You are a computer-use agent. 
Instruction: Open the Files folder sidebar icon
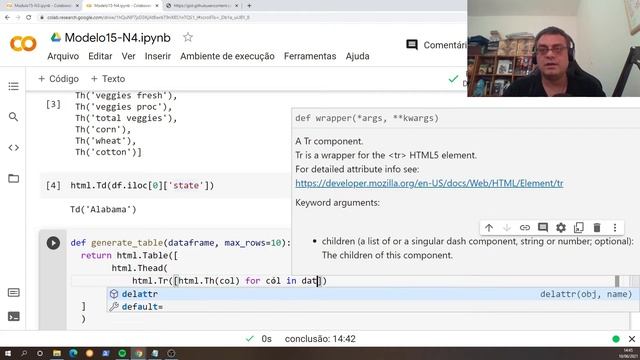pyautogui.click(x=13, y=178)
